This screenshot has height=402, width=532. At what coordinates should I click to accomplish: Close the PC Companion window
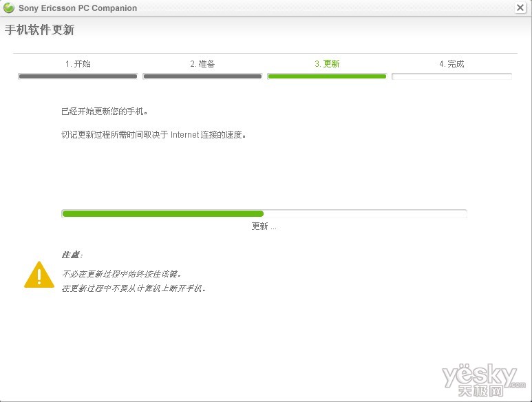coord(520,8)
